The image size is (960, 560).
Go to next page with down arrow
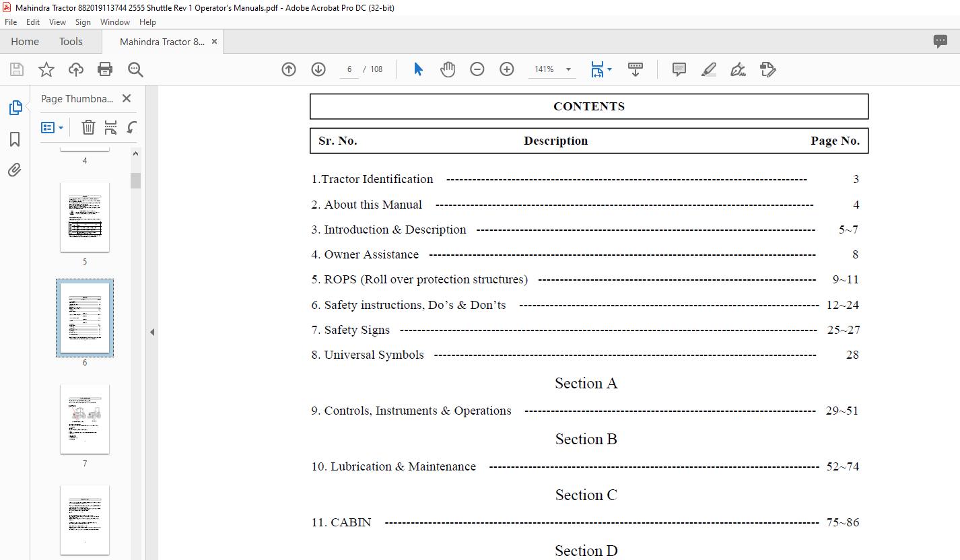pos(318,69)
